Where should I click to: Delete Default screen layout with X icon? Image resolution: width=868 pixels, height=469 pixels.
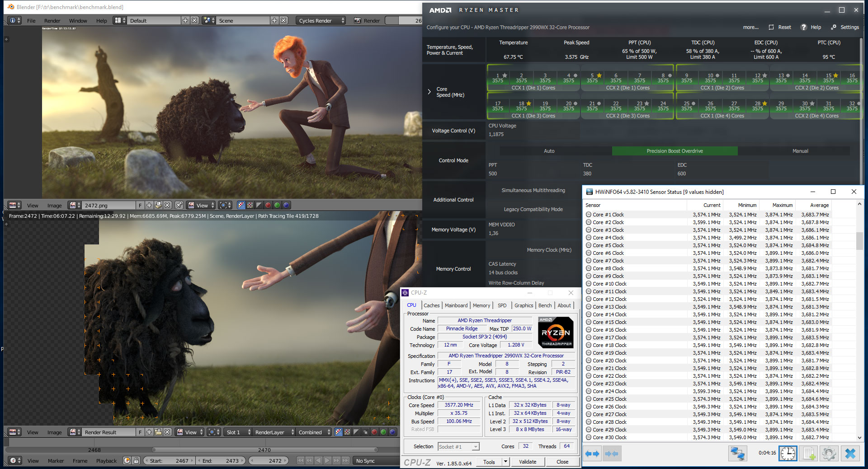pos(194,20)
